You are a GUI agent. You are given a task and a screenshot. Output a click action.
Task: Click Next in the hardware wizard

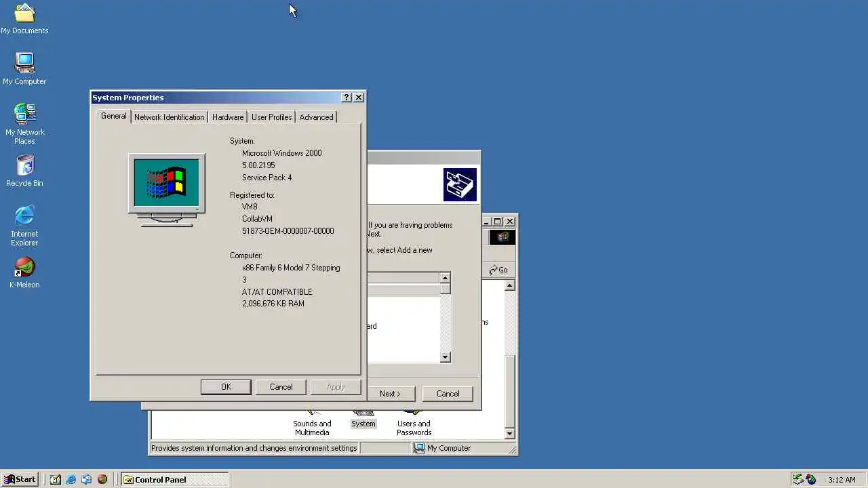(x=390, y=394)
